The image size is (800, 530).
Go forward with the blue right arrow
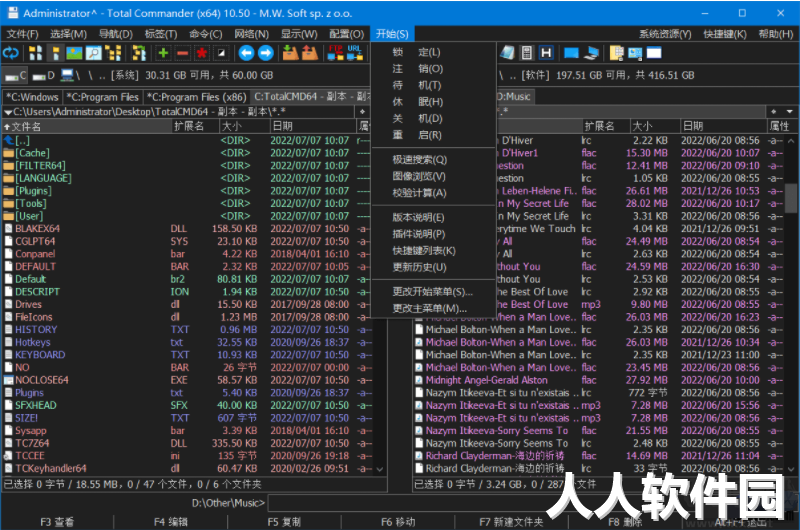tap(266, 53)
